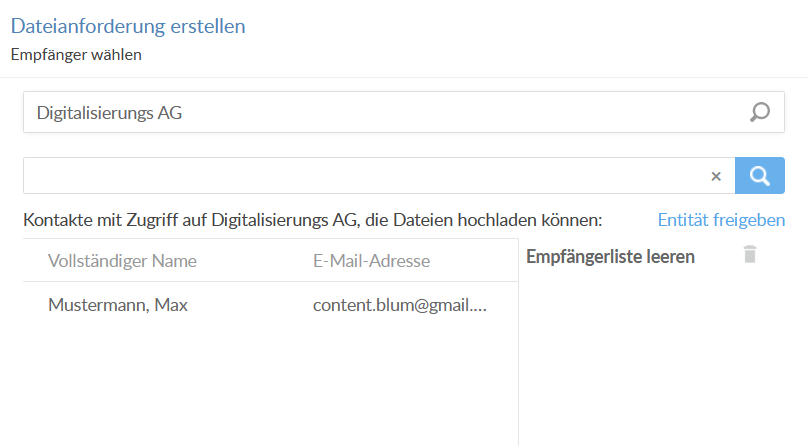Viewport: 808px width, 446px height.
Task: Click the Empfängerliste leeren label
Action: click(x=610, y=256)
